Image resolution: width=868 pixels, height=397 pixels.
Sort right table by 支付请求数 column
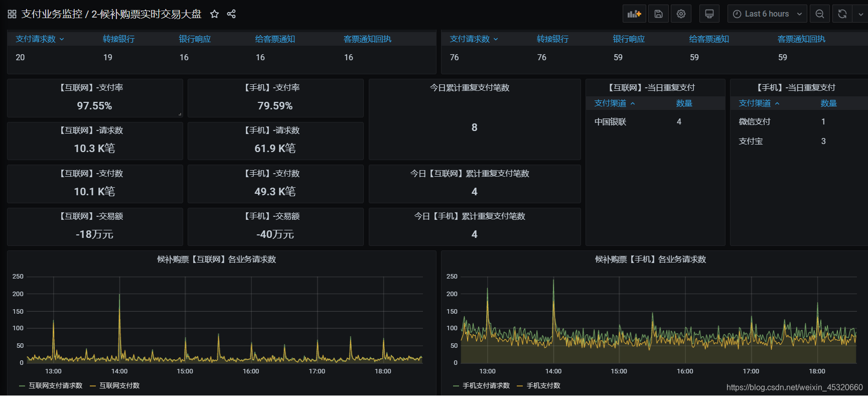click(x=474, y=39)
